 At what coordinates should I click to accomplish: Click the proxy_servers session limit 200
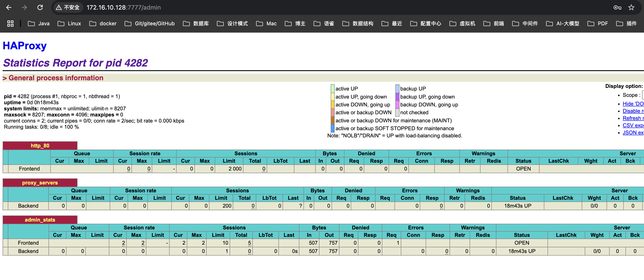pyautogui.click(x=227, y=206)
